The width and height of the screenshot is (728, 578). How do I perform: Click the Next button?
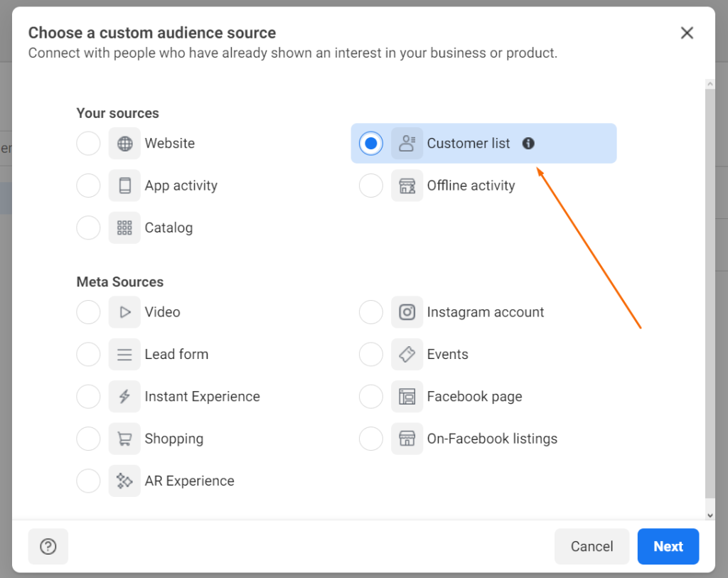click(668, 546)
